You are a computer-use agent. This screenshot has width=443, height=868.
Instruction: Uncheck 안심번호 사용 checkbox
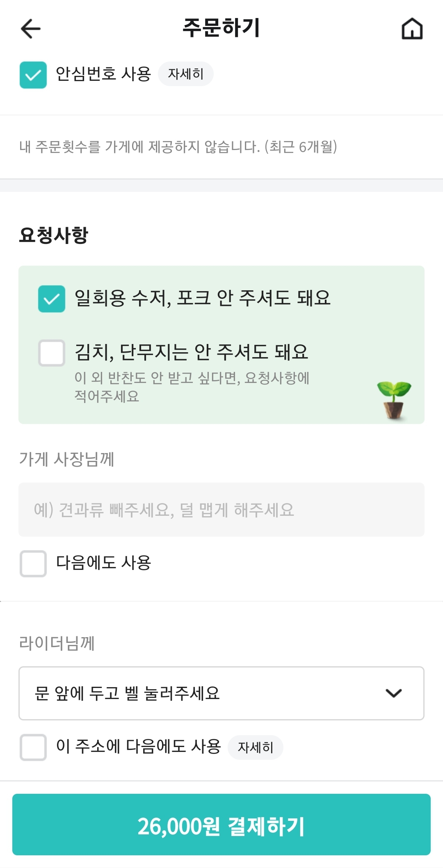[33, 75]
